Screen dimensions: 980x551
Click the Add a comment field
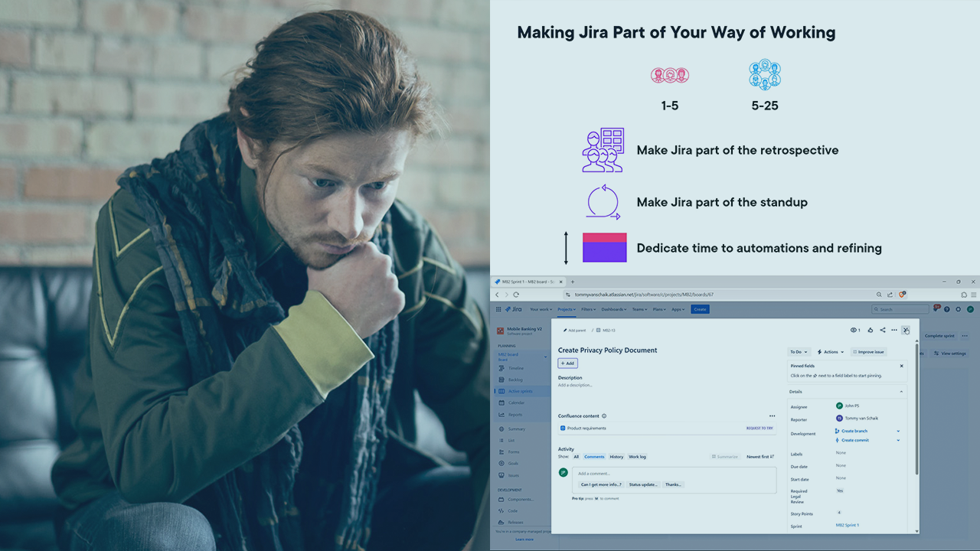pos(674,474)
